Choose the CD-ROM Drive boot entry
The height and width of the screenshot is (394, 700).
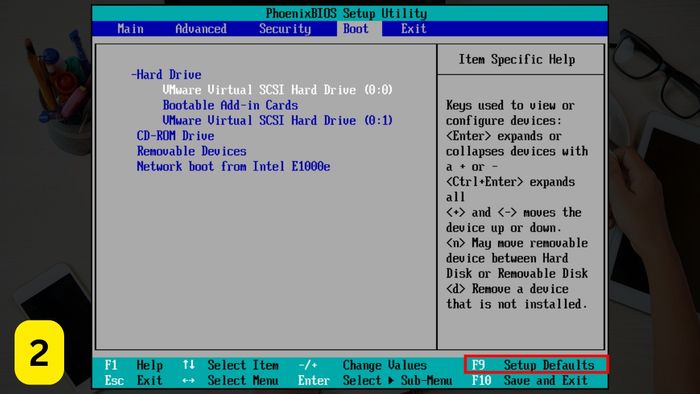click(175, 136)
